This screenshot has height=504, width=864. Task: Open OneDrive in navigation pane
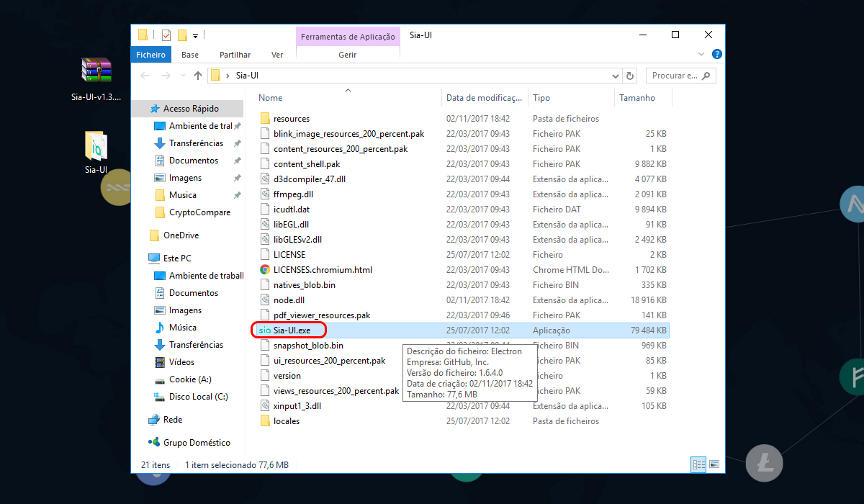coord(181,235)
